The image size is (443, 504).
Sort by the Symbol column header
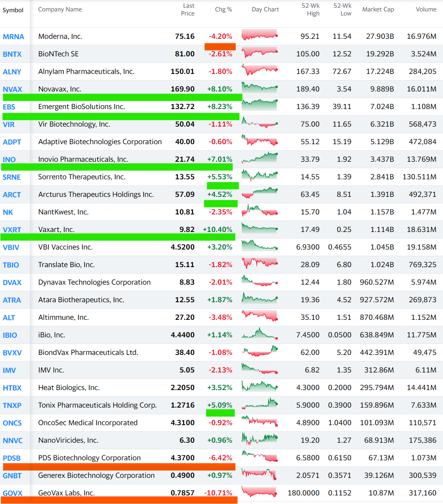tap(13, 10)
